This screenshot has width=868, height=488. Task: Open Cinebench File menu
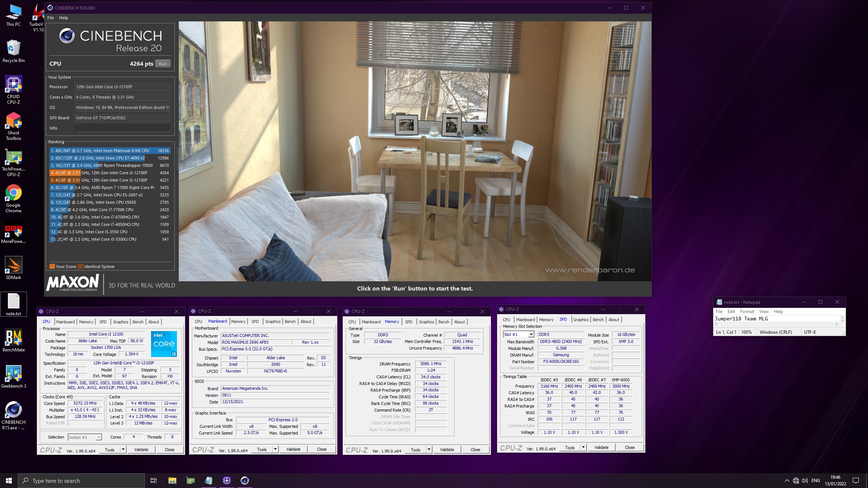tap(51, 18)
